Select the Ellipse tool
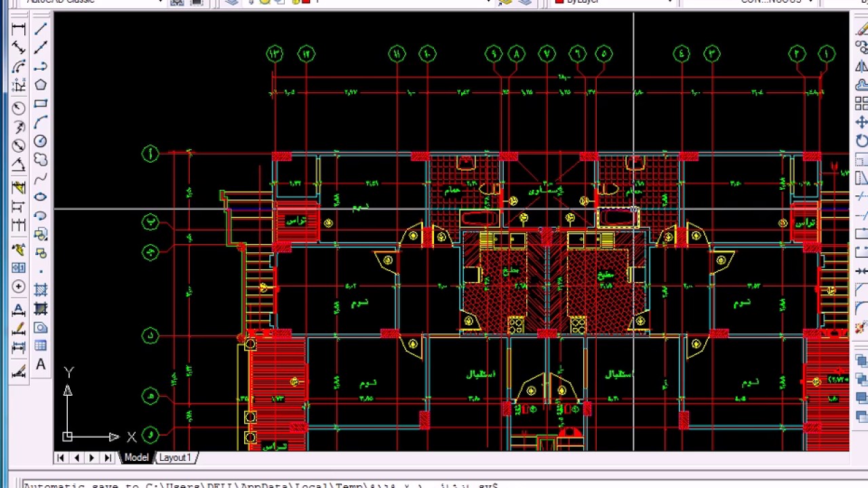The height and width of the screenshot is (488, 868). click(41, 197)
